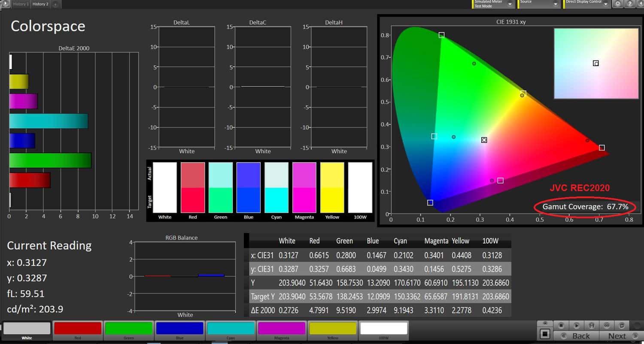Select the Green pattern swatch in bottom strip
The image size is (644, 344).
click(x=129, y=330)
